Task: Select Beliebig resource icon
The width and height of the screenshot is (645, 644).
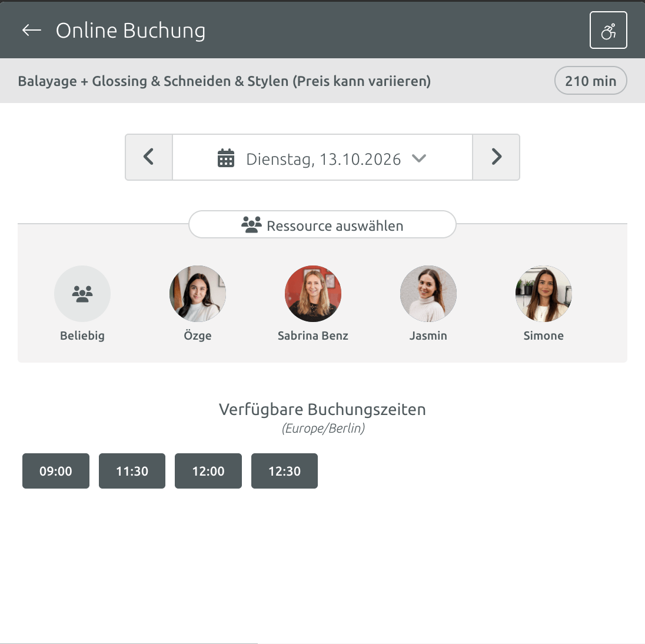Action: 82,293
